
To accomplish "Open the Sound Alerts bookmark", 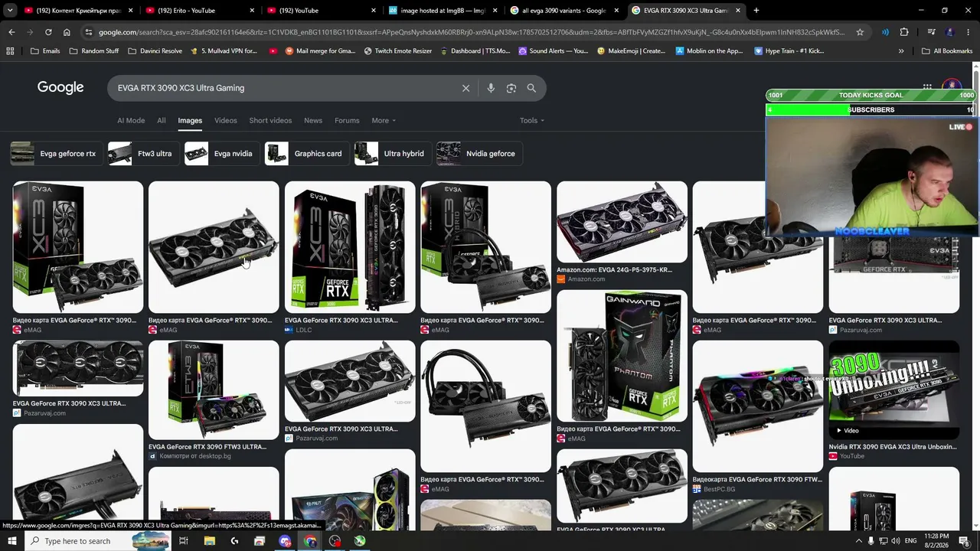I will coord(554,51).
